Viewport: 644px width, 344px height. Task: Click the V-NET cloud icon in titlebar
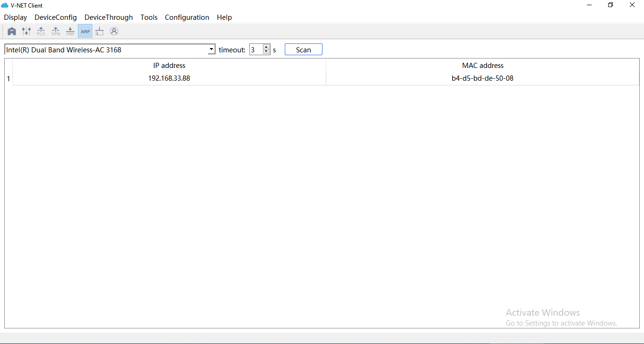coord(5,5)
